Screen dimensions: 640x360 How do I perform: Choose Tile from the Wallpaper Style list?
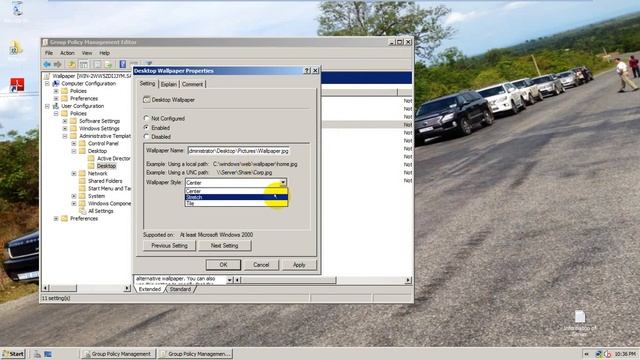pos(236,203)
